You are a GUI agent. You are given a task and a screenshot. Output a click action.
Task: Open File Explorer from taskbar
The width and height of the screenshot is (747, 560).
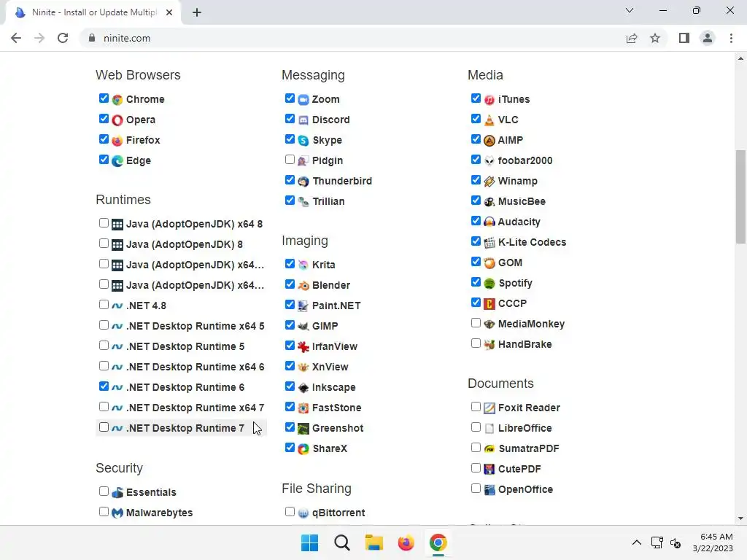[374, 542]
